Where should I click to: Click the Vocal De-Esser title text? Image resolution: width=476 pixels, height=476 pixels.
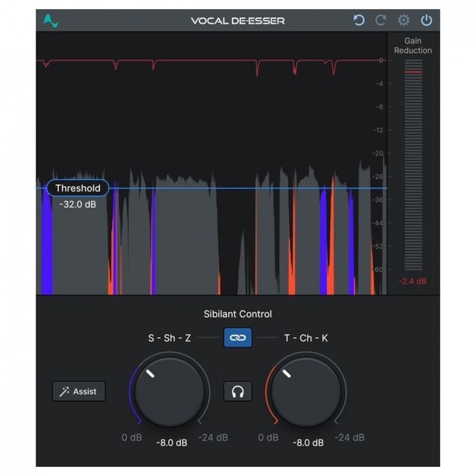pyautogui.click(x=238, y=21)
